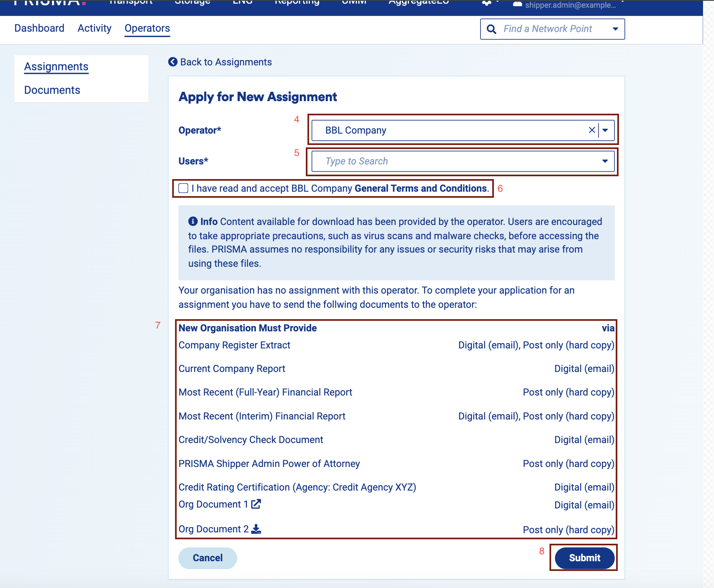Screen dimensions: 714x588
Task: Click the 'Org Document 2' label
Action: [x=214, y=529]
